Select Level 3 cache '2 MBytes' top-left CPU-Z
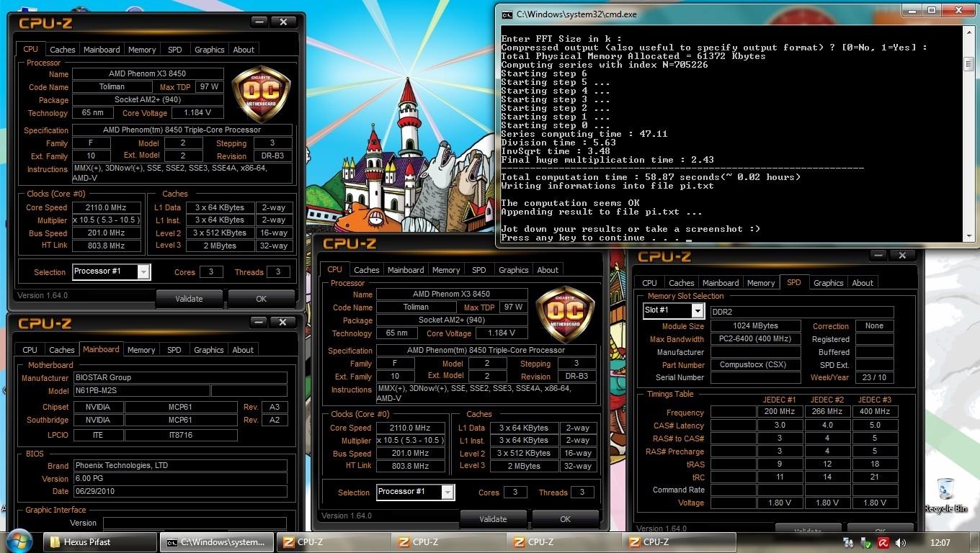 [219, 246]
